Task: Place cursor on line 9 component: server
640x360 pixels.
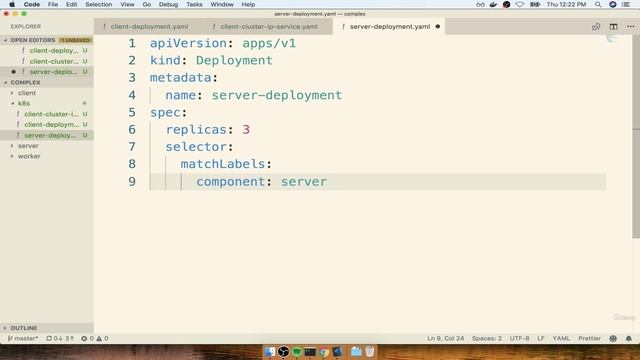Action: (261, 182)
